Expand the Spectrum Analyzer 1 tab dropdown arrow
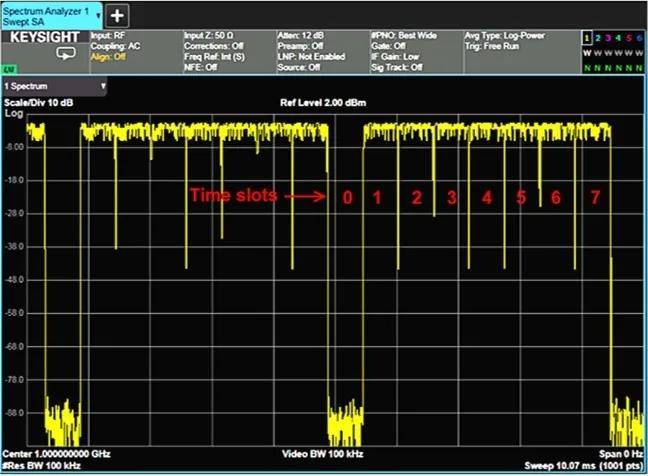The image size is (648, 476). tap(96, 14)
